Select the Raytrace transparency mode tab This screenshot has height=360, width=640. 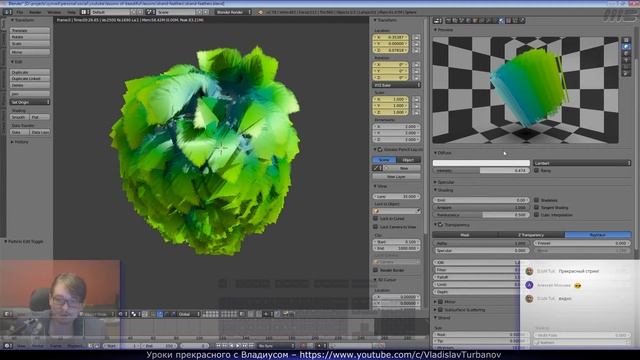tap(598, 235)
